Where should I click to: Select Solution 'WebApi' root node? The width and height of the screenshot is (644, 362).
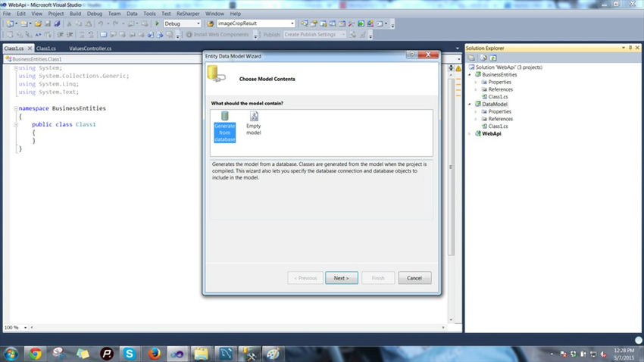505,67
